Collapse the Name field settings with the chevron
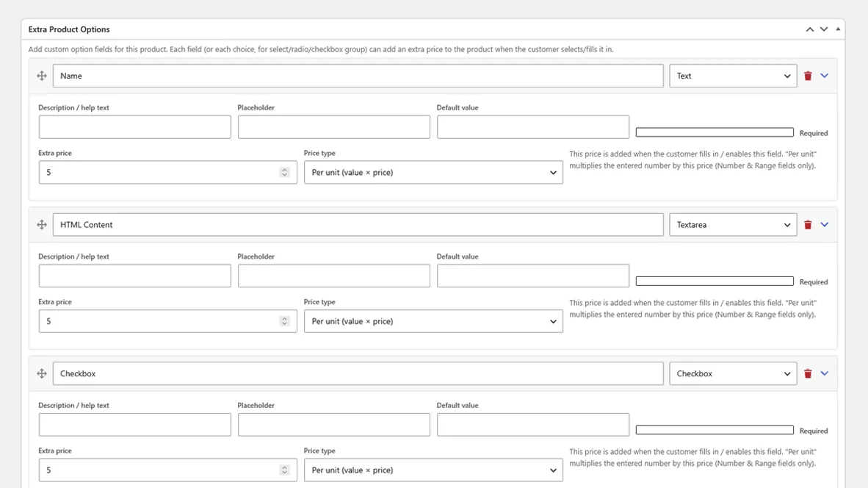Screen dimensions: 868x488 pos(824,76)
